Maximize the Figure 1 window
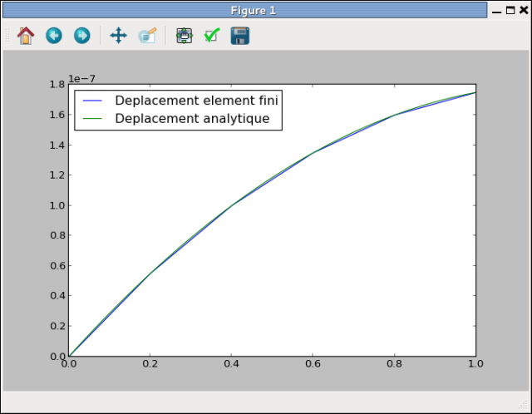 (509, 10)
